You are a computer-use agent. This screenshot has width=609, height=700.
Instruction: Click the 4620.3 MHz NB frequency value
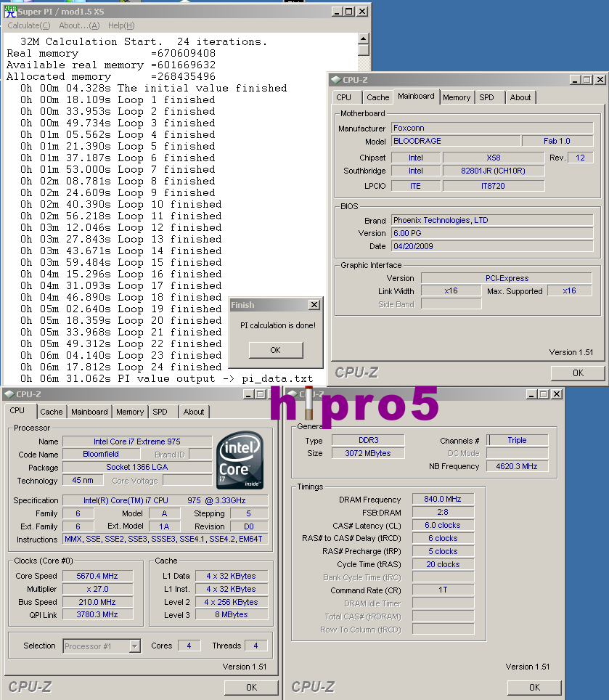tap(517, 466)
